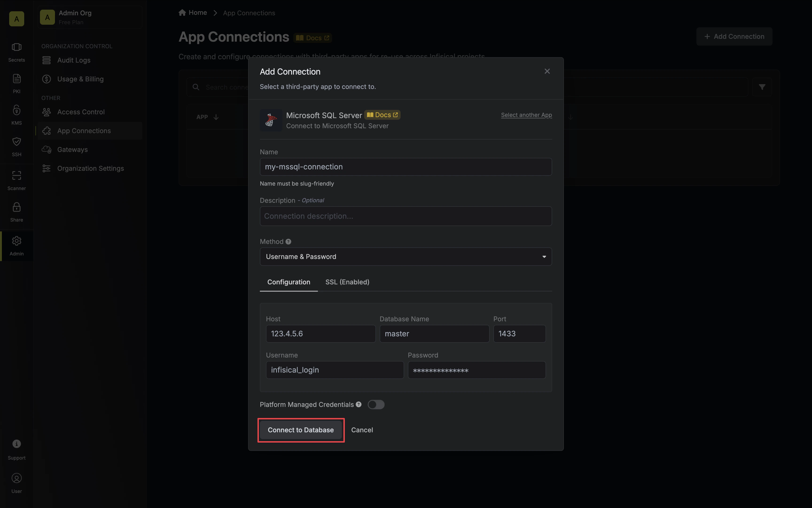Click App Connections breadcrumb
The height and width of the screenshot is (508, 812).
coord(249,13)
